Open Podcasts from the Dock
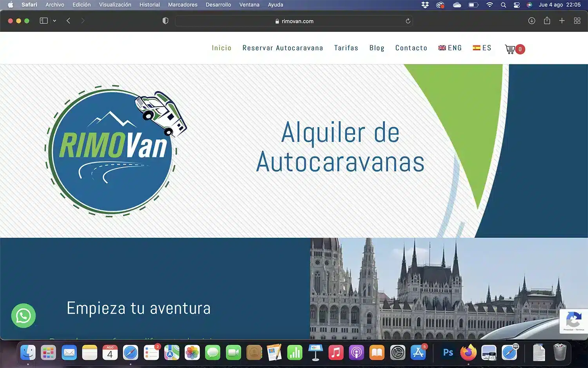588x368 pixels. (x=356, y=353)
